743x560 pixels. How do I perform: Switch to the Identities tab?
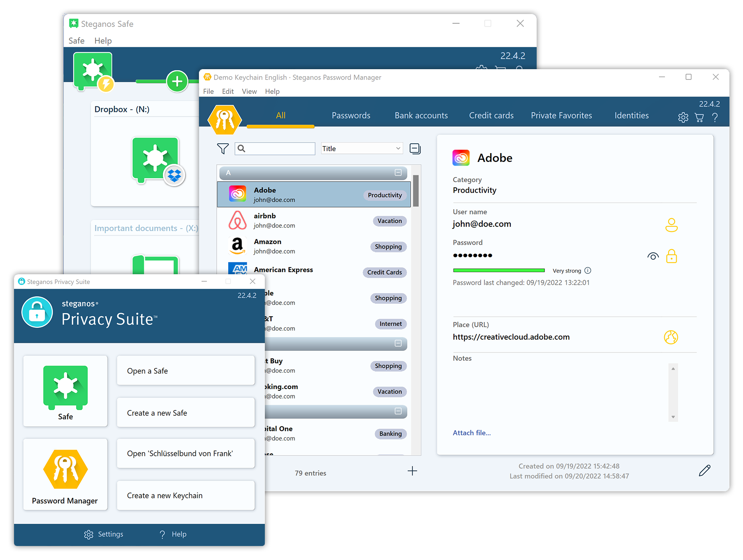[631, 116]
